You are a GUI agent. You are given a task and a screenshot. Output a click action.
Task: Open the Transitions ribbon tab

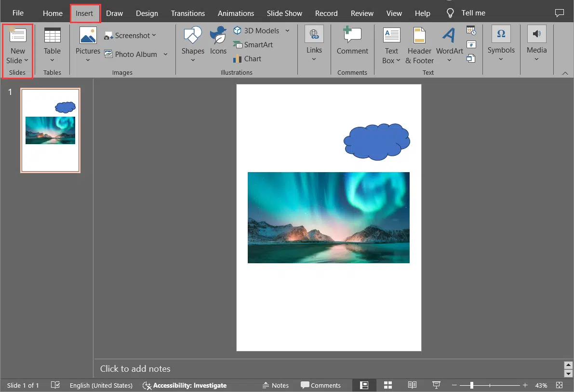(188, 13)
